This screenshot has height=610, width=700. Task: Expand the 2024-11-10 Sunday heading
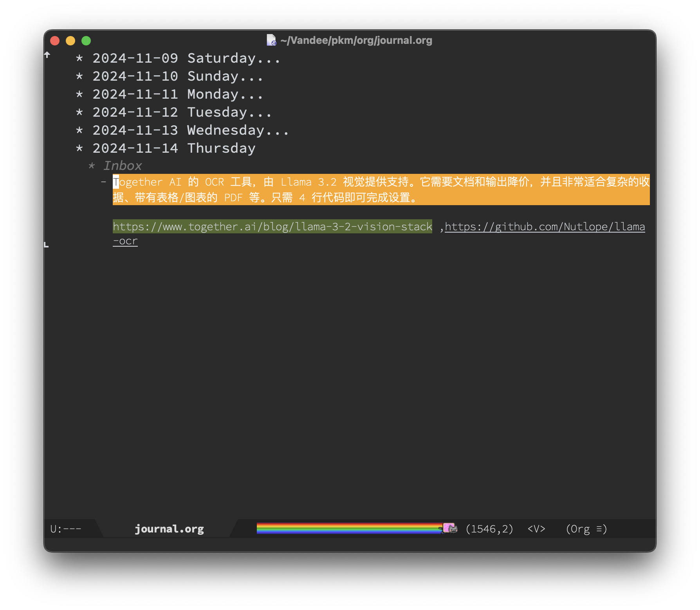[177, 76]
